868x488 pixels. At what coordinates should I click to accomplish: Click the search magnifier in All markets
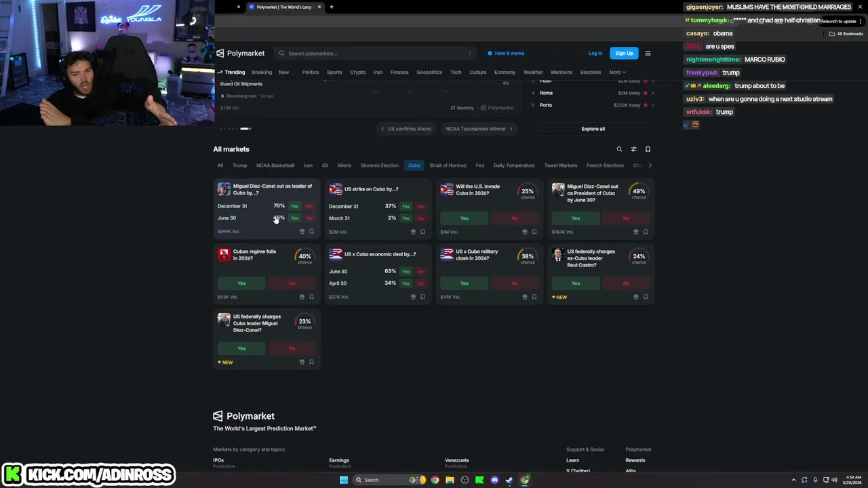click(619, 149)
